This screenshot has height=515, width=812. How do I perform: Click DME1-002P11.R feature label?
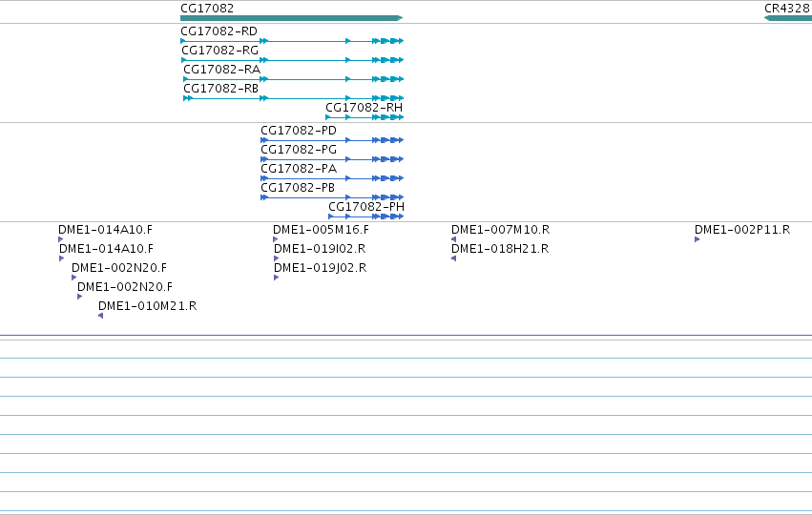(742, 230)
